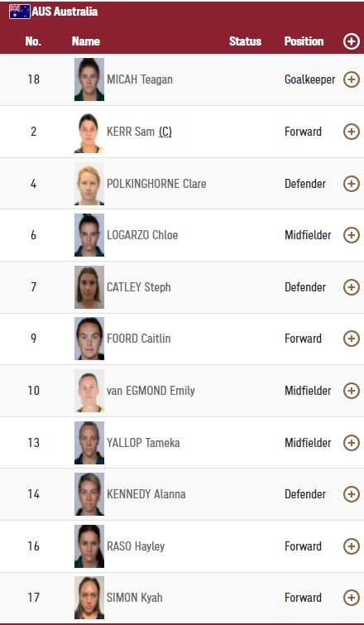Image resolution: width=364 pixels, height=625 pixels.
Task: Open MICAH Teagan player name link
Action: pyautogui.click(x=139, y=79)
